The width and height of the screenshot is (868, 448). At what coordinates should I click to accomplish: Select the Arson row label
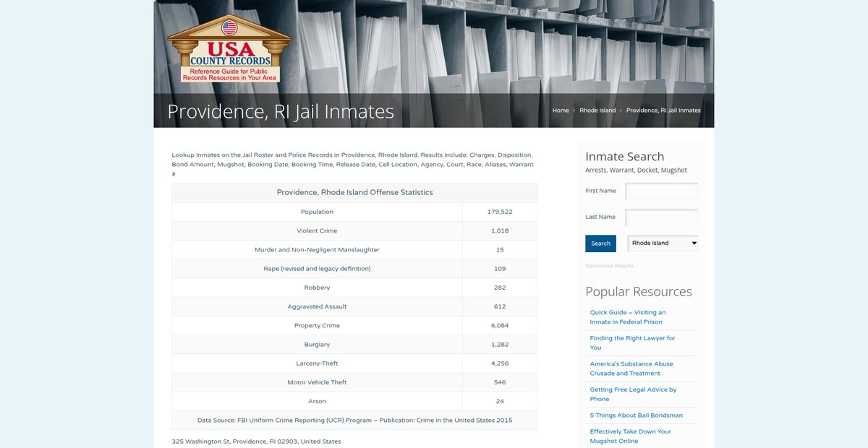click(317, 401)
